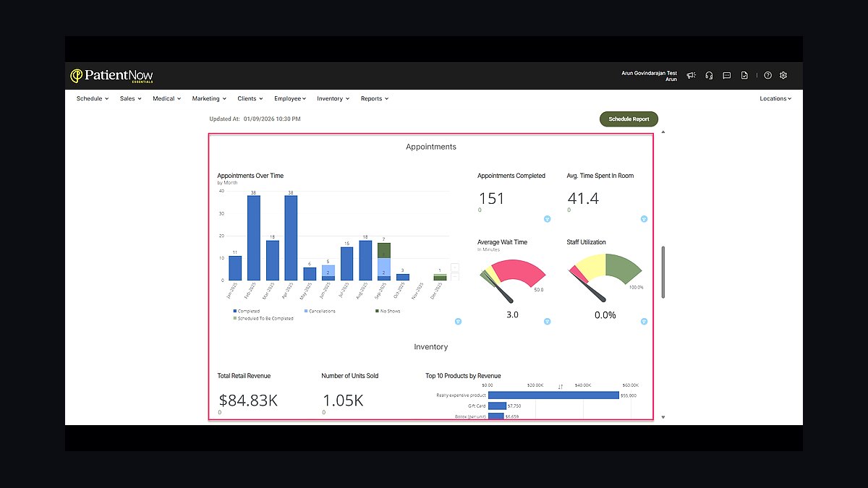Expand the Inventory dropdown menu
Viewport: 868px width, 488px height.
point(333,98)
